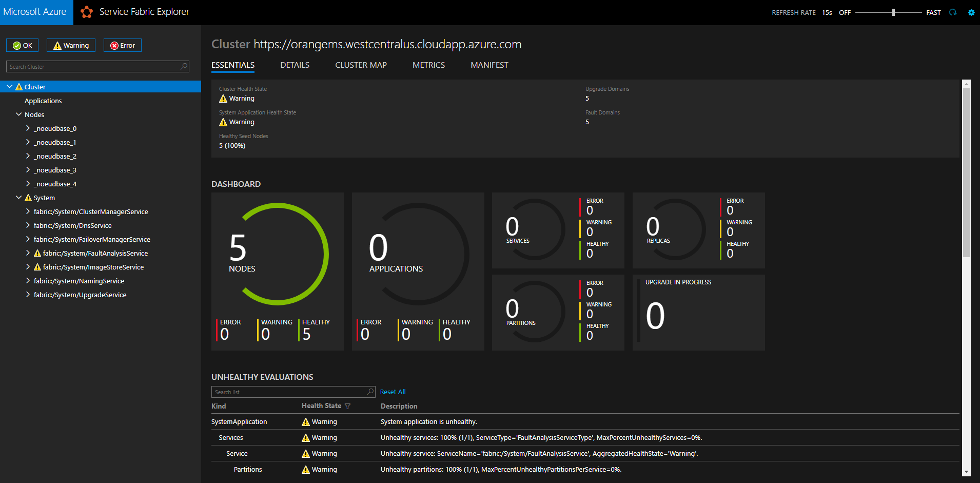
Task: Click scrollbar down arrow at bottom right
Action: click(x=966, y=472)
